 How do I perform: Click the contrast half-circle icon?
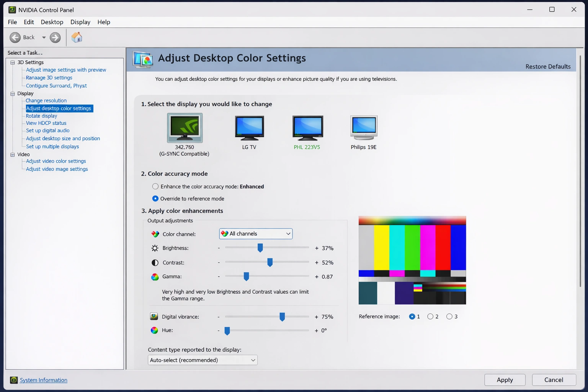[155, 263]
